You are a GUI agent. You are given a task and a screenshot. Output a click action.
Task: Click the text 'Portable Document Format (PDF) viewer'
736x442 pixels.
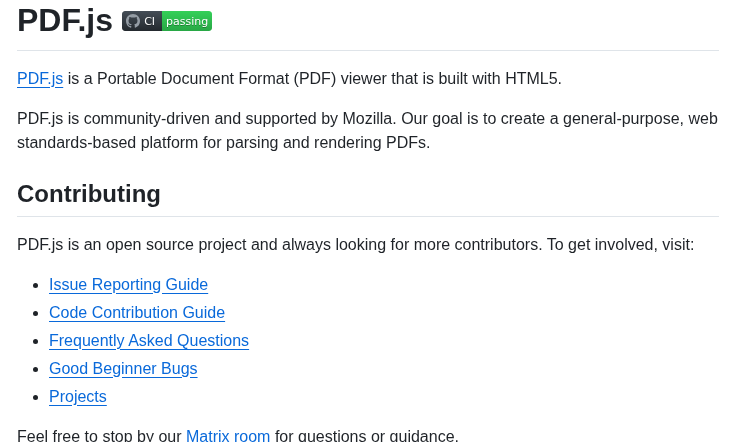click(x=242, y=78)
